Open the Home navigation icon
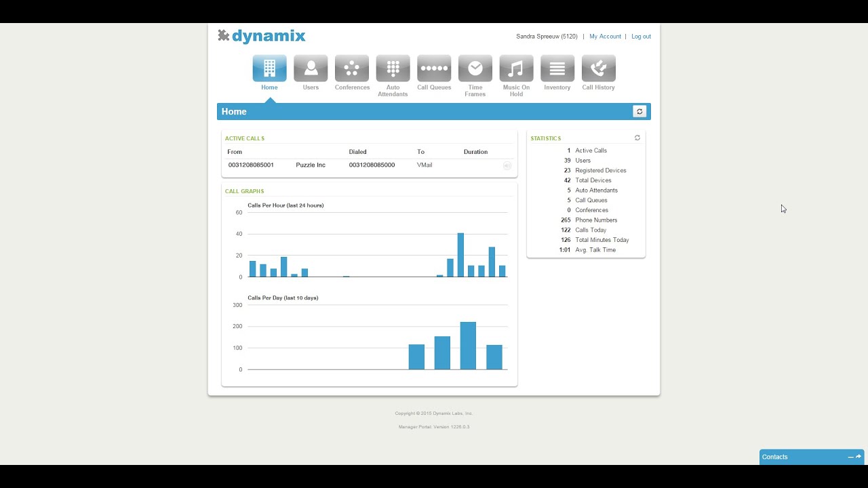Screen dimensions: 868x488 tap(269, 68)
